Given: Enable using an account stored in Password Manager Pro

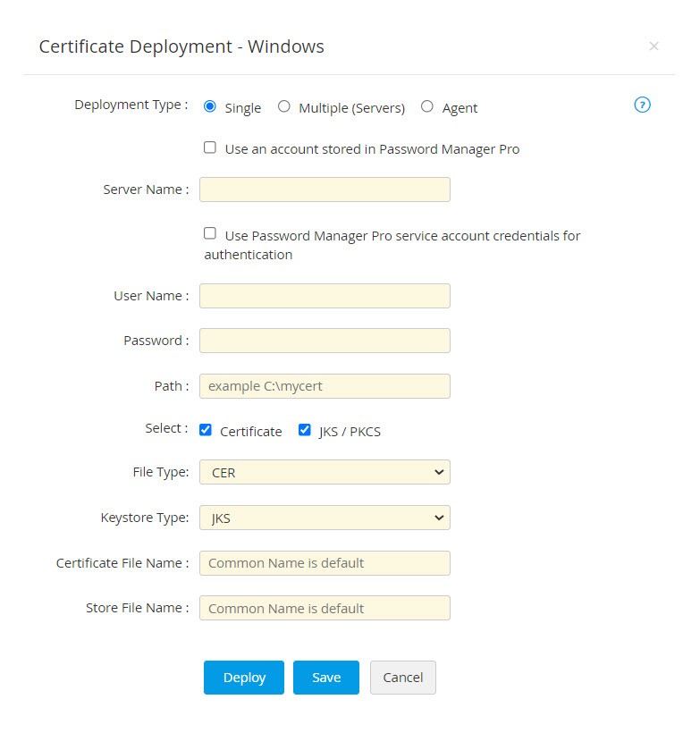Looking at the screenshot, I should point(210,147).
